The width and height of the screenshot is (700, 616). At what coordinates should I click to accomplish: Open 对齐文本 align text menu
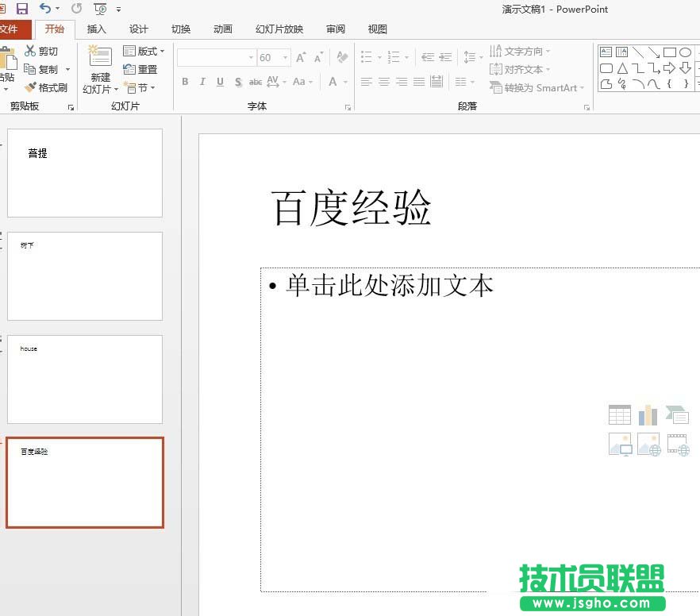pos(520,69)
